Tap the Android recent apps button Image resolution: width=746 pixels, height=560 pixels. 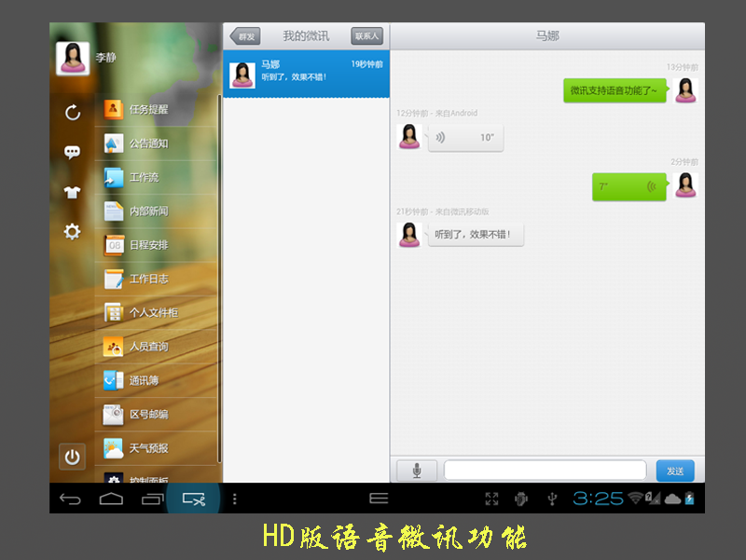(x=153, y=499)
